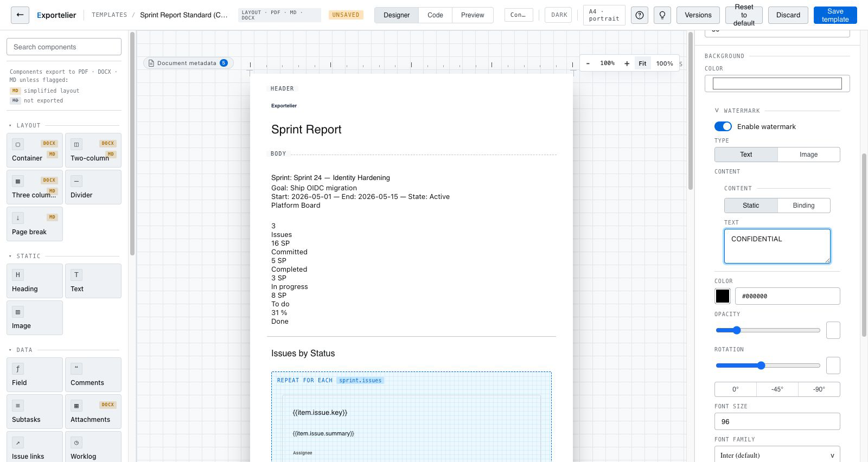
Task: Select the Comments data component
Action: tap(93, 375)
